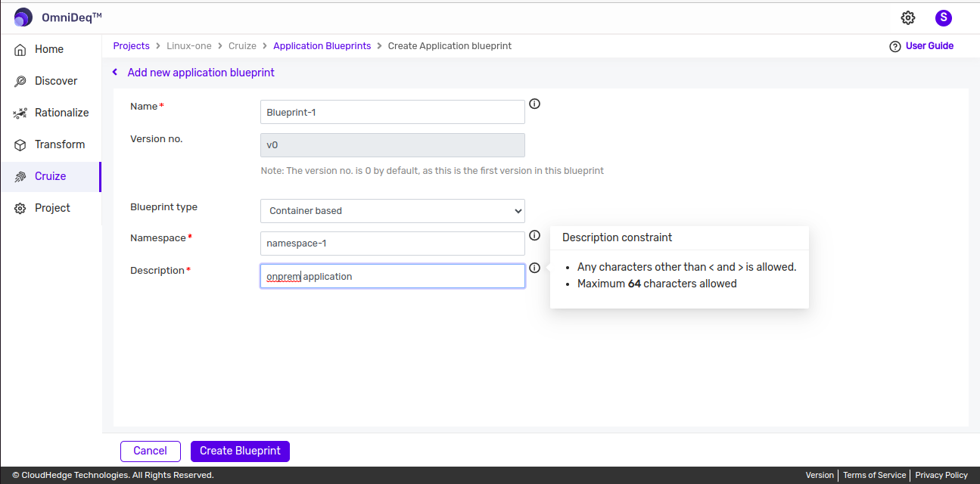Click the Create Blueprint button
The image size is (980, 484).
240,451
